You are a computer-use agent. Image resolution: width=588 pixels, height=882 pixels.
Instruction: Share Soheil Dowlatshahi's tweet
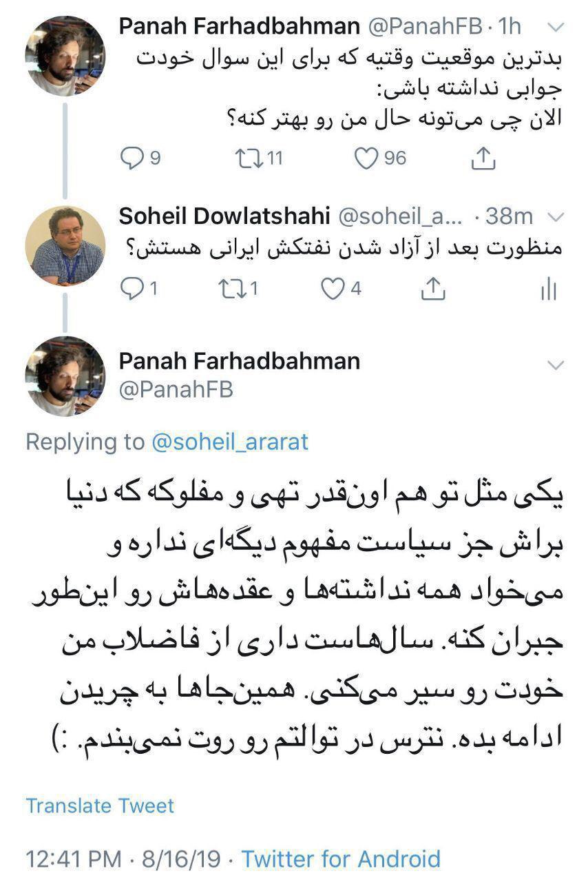coord(433,289)
